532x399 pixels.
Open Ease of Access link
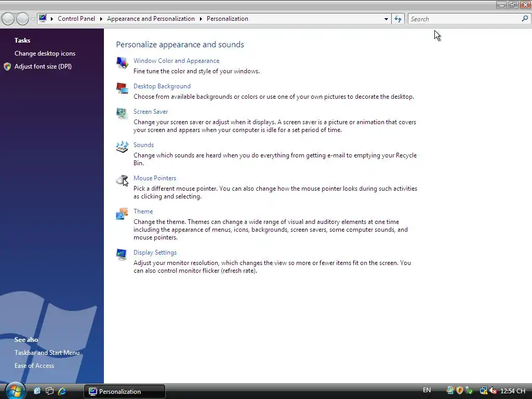tap(34, 366)
